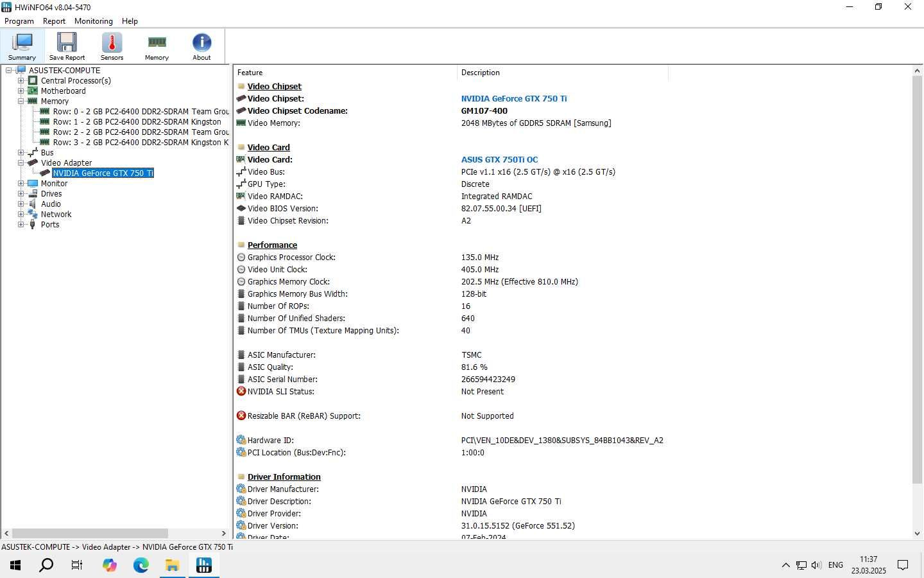Click NVIDIA GeForce GTX 750 Ti chipset link
The width and height of the screenshot is (924, 578).
[514, 99]
